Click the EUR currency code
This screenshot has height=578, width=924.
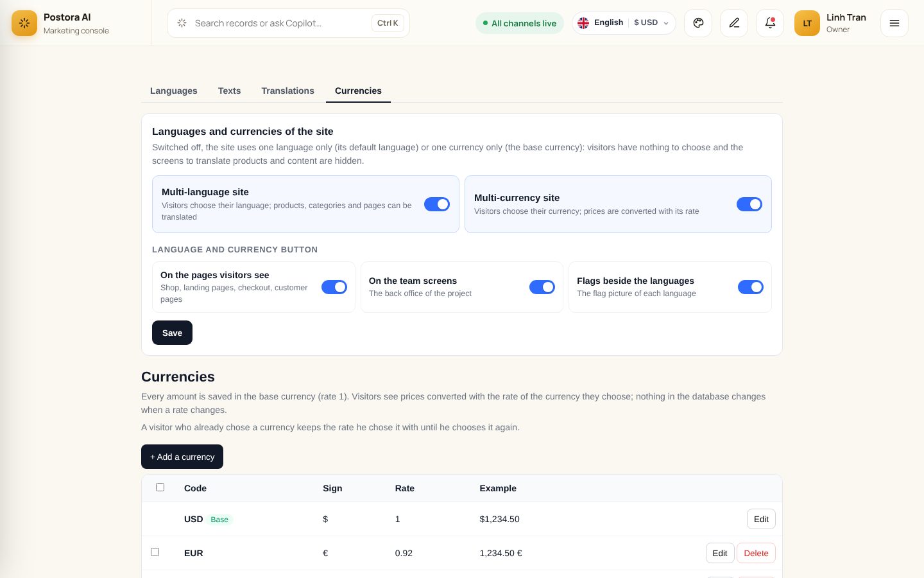[194, 553]
